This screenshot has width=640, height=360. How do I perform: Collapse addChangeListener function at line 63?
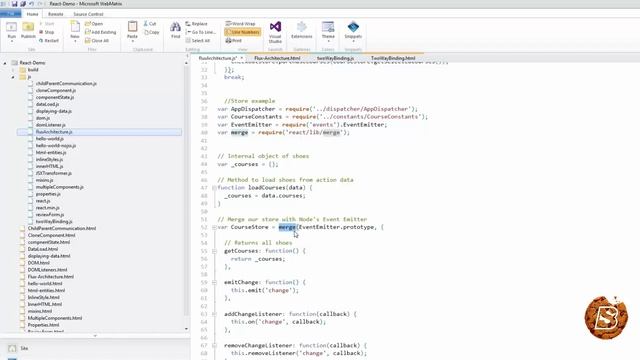coord(214,314)
